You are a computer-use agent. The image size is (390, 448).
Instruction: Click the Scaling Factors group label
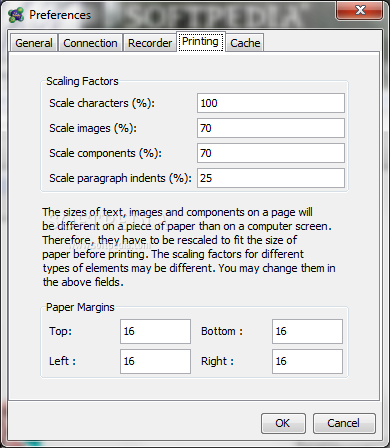(x=82, y=81)
